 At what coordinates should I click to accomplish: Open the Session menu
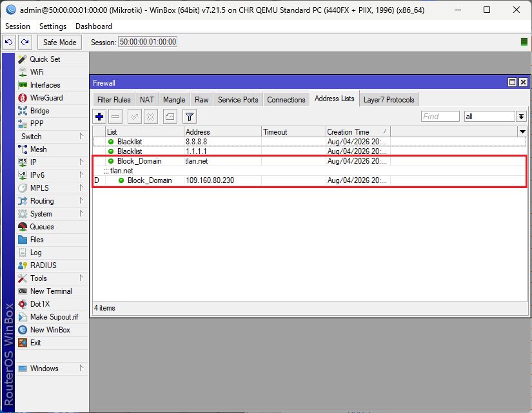[x=17, y=26]
